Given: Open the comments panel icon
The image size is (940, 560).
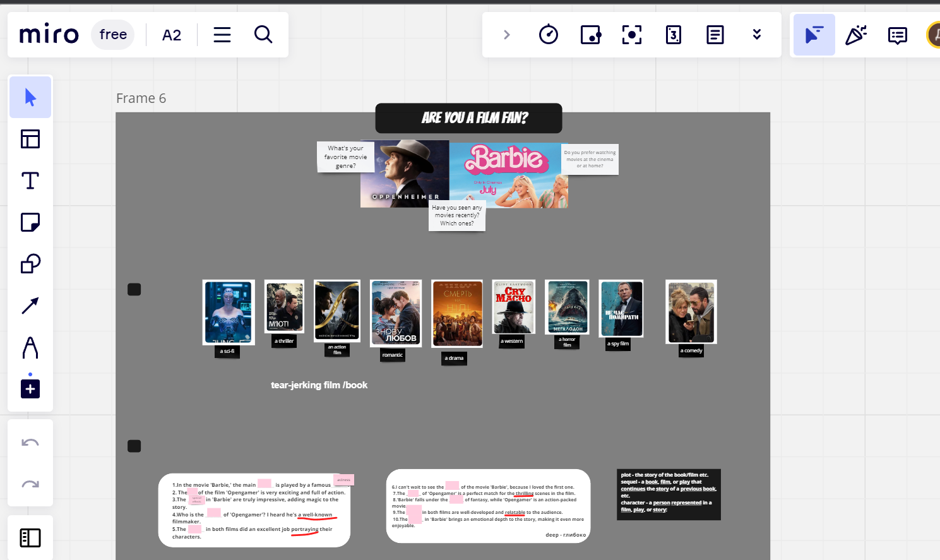Looking at the screenshot, I should tap(898, 35).
